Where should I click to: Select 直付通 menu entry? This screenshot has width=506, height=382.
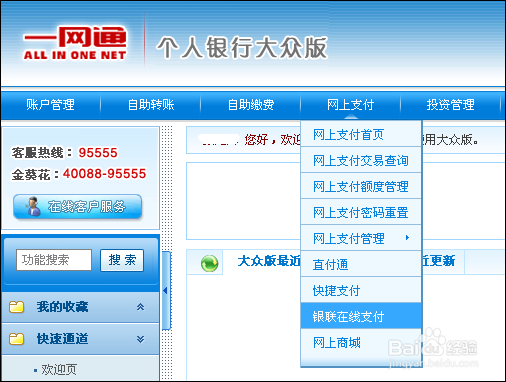pos(361,264)
